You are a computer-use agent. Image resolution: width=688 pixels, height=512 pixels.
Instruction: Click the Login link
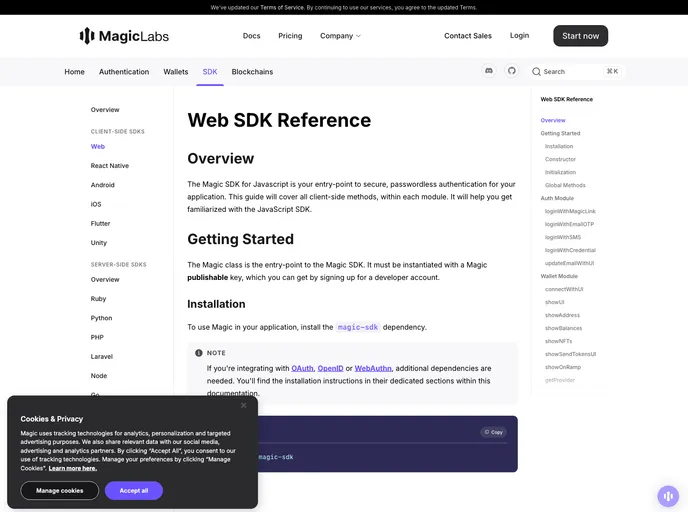point(520,36)
